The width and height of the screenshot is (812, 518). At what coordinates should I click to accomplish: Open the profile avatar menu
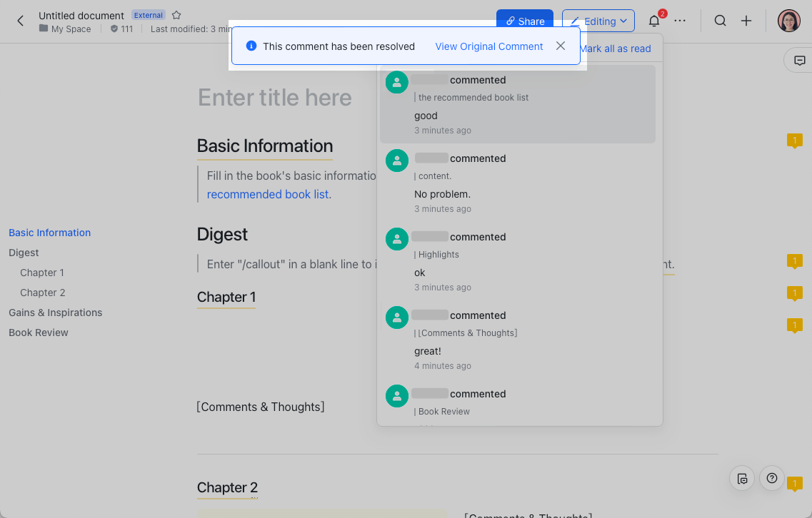pos(788,21)
